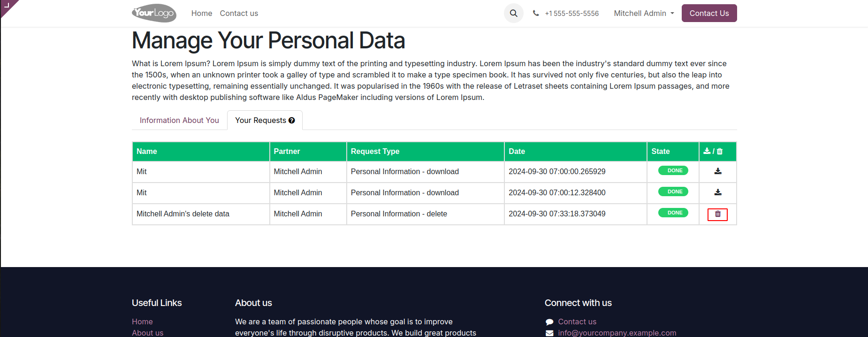Screen dimensions: 868x337
Task: Open the footer About us link
Action: click(x=147, y=333)
